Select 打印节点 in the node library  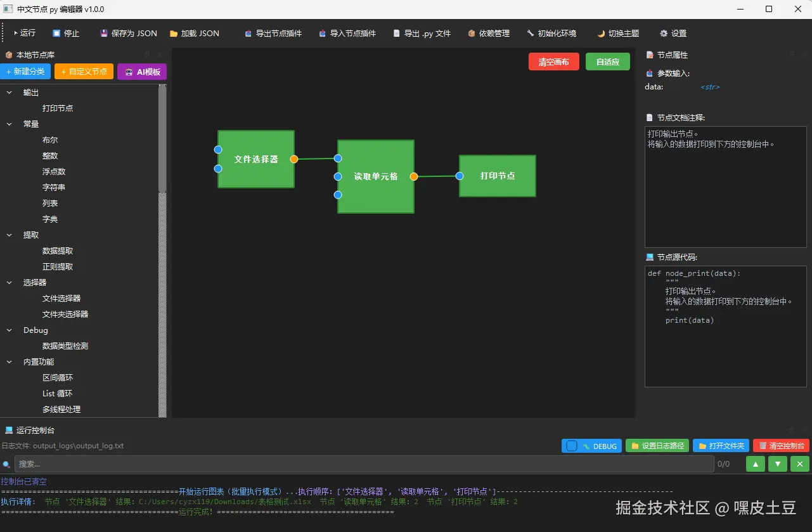click(x=58, y=108)
